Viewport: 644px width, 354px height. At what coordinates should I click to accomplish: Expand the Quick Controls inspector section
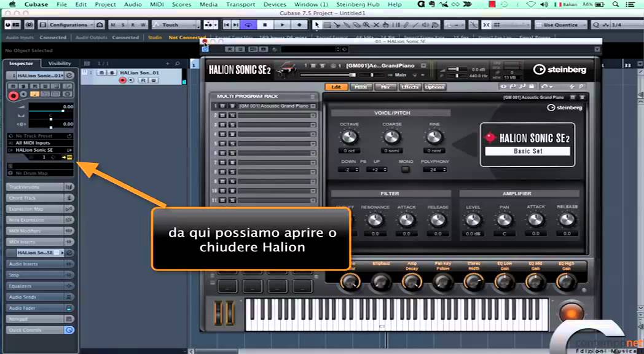point(41,330)
